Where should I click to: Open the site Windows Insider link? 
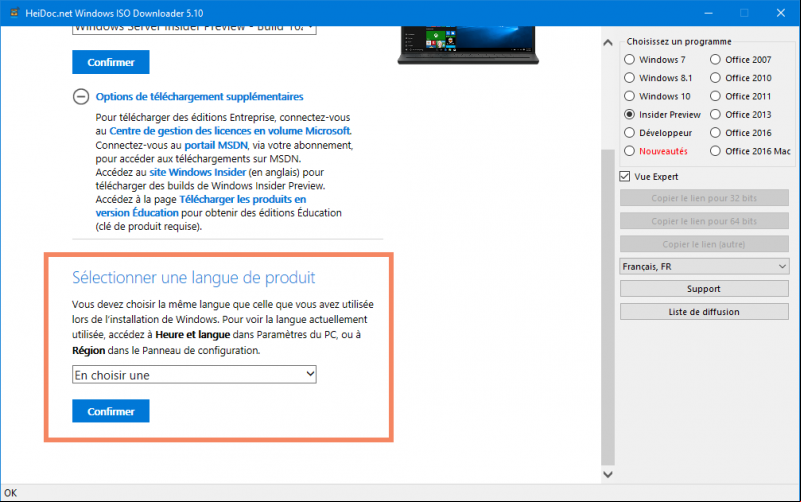(197, 172)
